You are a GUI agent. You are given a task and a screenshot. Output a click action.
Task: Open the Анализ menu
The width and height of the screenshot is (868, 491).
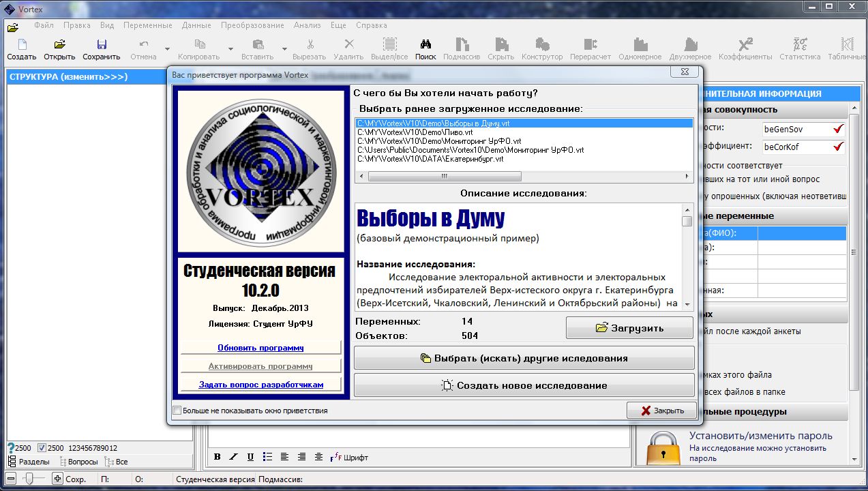point(307,25)
